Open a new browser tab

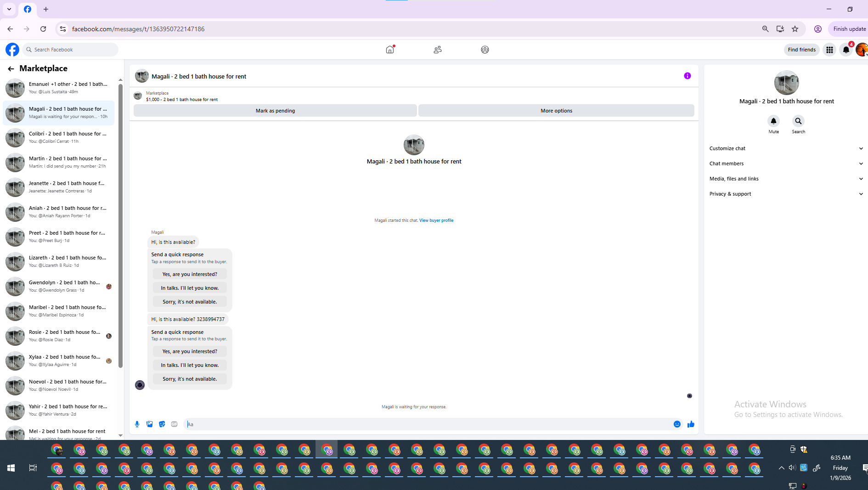(x=46, y=9)
